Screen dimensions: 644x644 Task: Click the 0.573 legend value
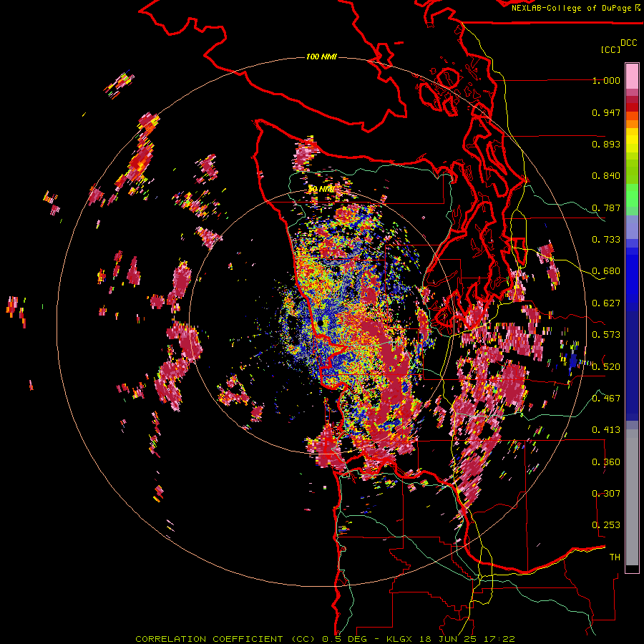[x=606, y=335]
